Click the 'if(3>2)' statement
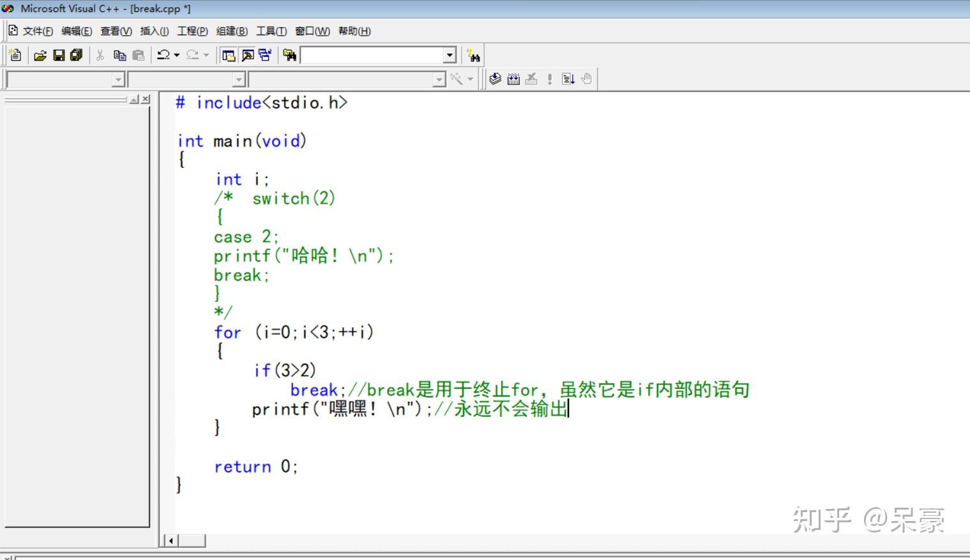Screen dimensions: 970x560 [285, 370]
